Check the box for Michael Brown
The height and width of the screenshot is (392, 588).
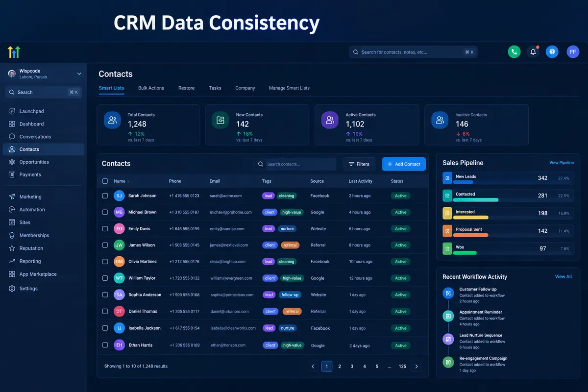pyautogui.click(x=105, y=212)
